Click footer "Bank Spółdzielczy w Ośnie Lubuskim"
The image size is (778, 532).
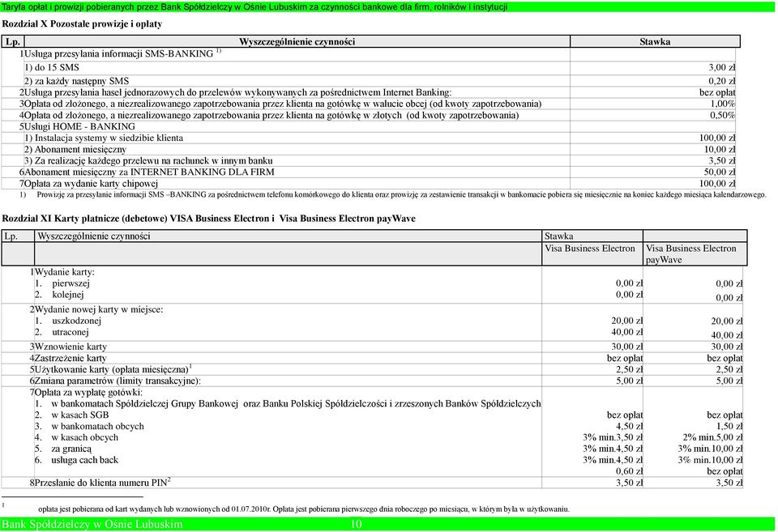click(x=92, y=524)
